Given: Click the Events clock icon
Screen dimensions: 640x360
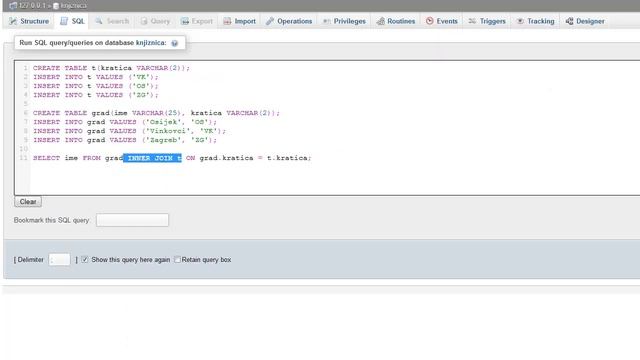Looking at the screenshot, I should click(429, 21).
